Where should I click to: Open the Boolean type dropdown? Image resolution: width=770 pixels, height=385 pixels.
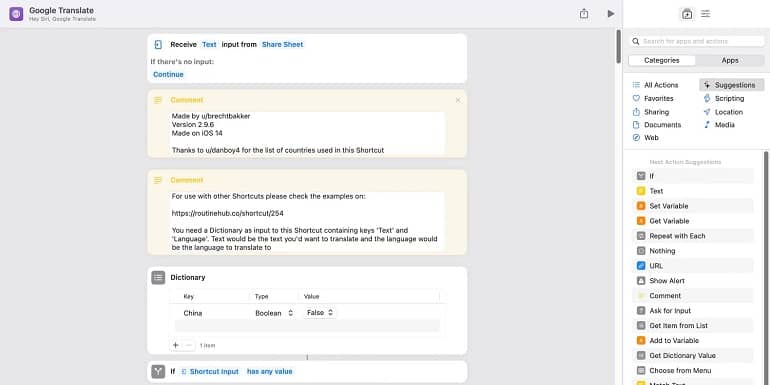coord(274,313)
